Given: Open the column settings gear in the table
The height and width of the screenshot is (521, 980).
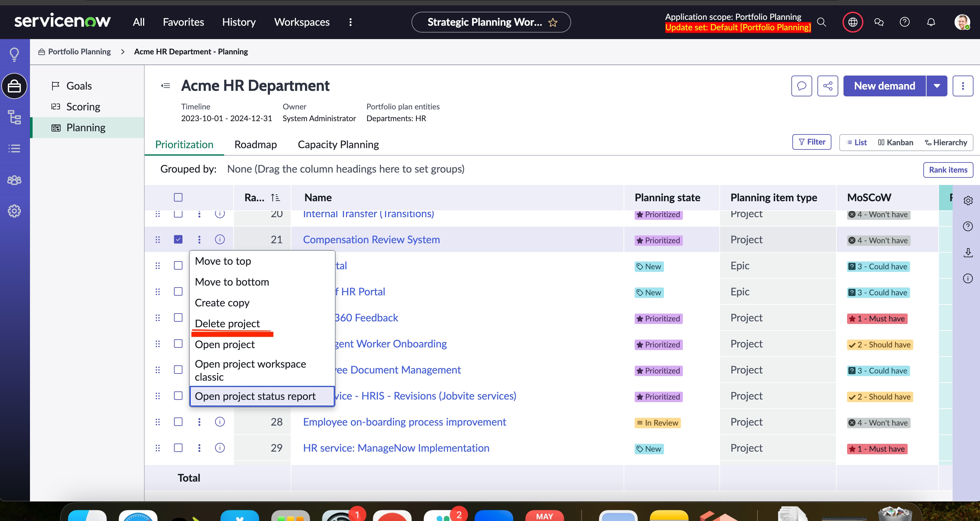Looking at the screenshot, I should (968, 200).
